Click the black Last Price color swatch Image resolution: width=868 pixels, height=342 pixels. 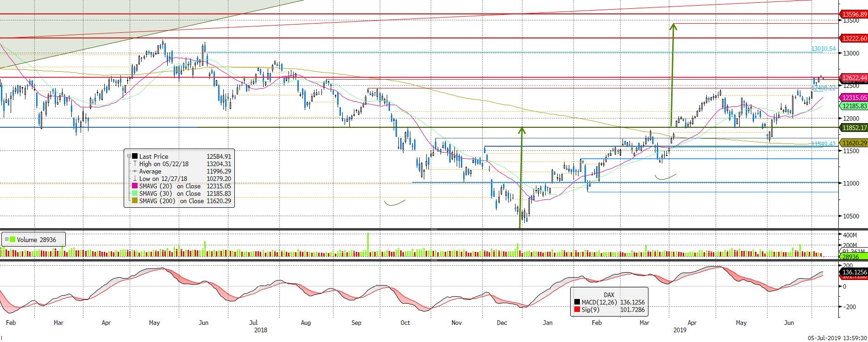pos(135,156)
